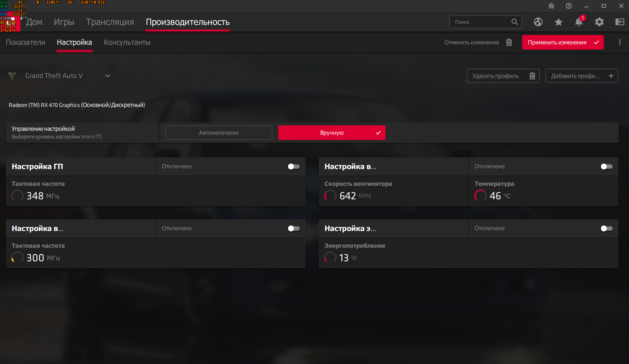The width and height of the screenshot is (629, 364).
Task: Click Отключено status beside Настройка ГП
Action: coord(177,167)
